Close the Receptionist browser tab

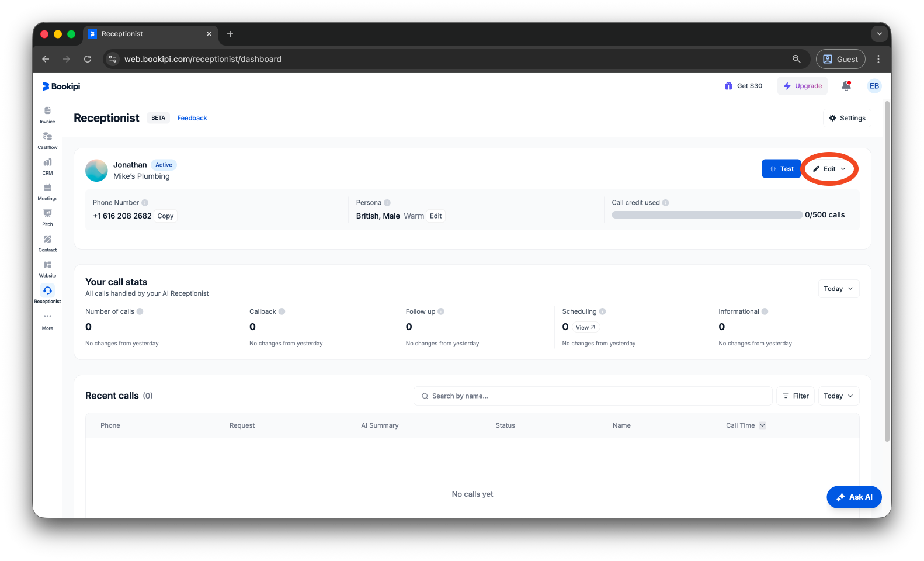click(x=209, y=34)
